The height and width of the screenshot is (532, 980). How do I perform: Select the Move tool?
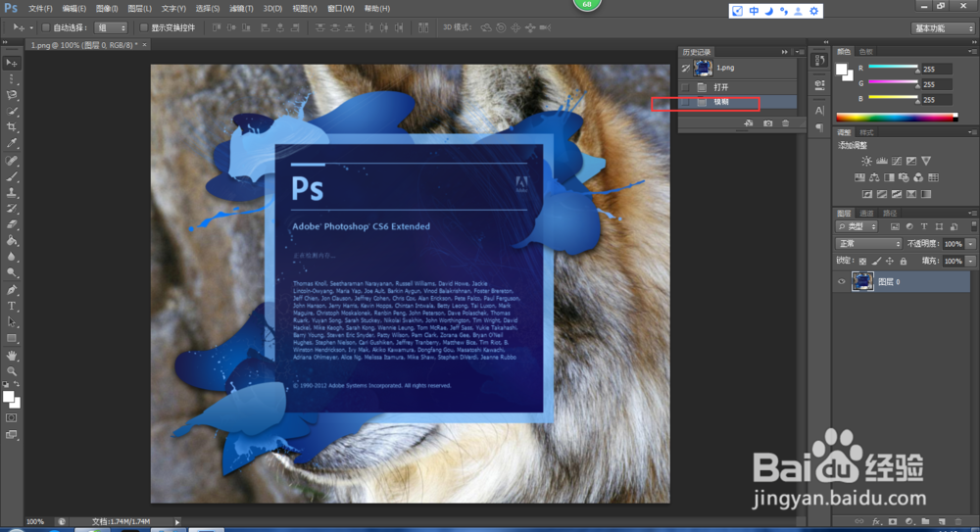[12, 63]
